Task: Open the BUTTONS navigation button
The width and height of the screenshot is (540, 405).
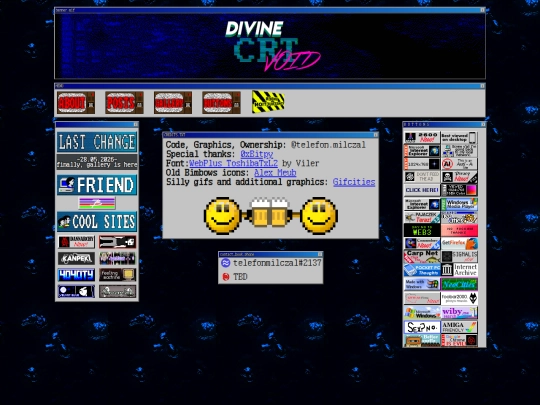Action: [221, 102]
